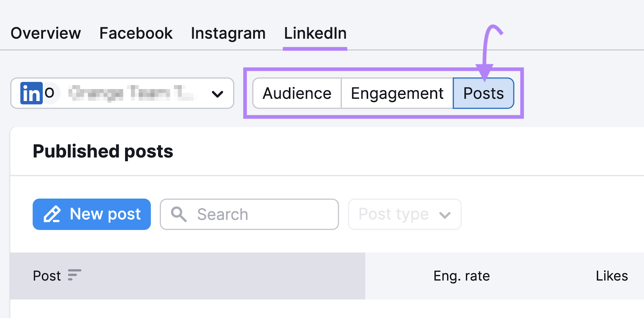Click the LinkedIn tab
644x318 pixels.
[x=315, y=33]
